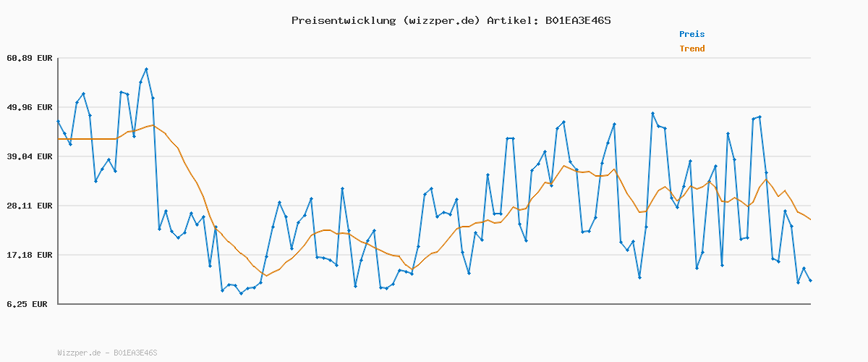Select the left start of the orange trend line
Viewport: 868px width, 362px height.
(x=58, y=139)
